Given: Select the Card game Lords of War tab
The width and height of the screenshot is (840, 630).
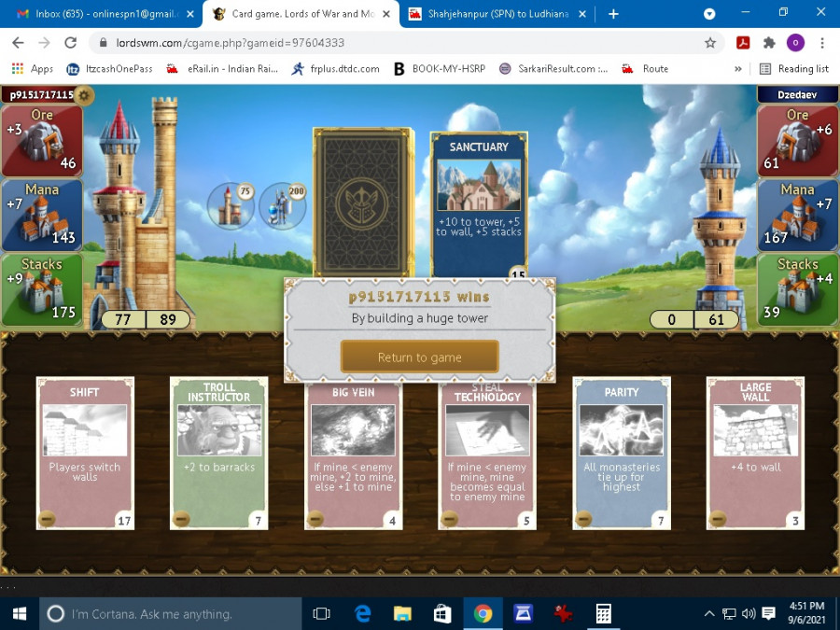Looking at the screenshot, I should (301, 14).
